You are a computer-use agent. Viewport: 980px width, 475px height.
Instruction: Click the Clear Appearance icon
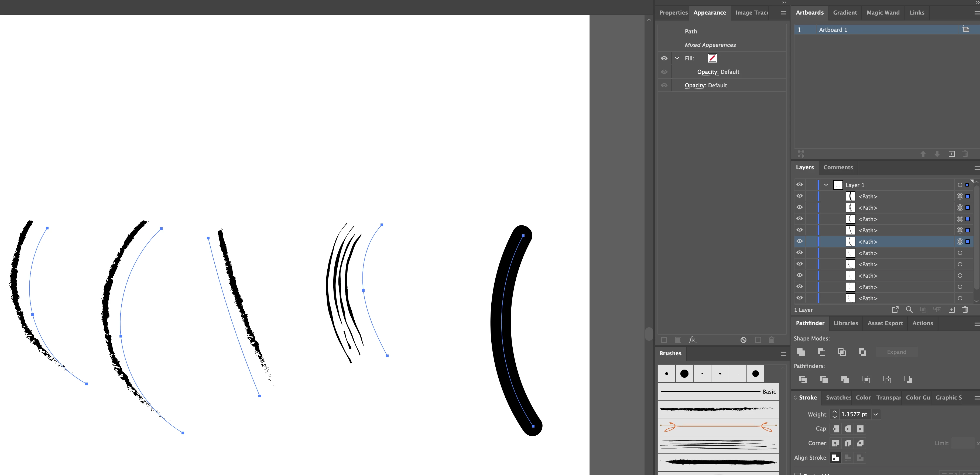click(x=743, y=340)
